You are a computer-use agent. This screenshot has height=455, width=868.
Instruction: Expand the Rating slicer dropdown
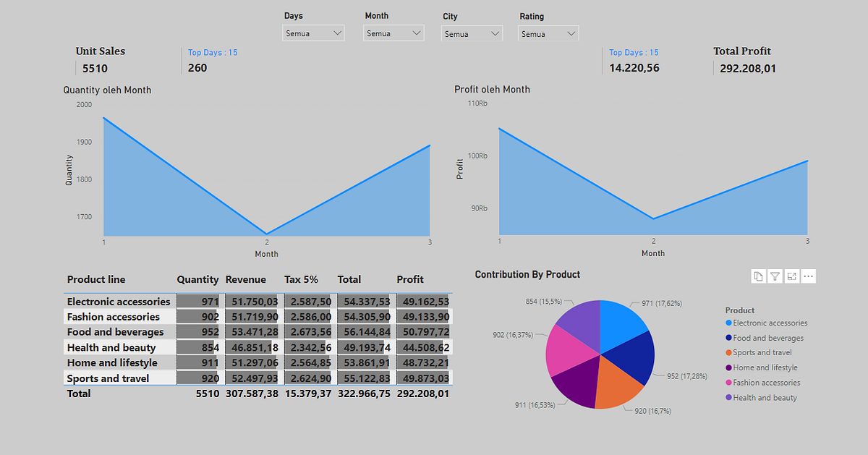pos(548,33)
